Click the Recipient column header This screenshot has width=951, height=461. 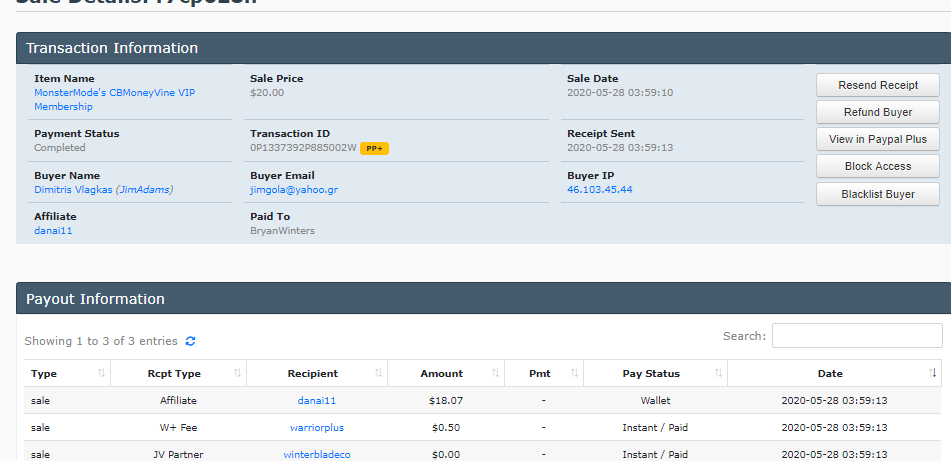click(x=317, y=373)
